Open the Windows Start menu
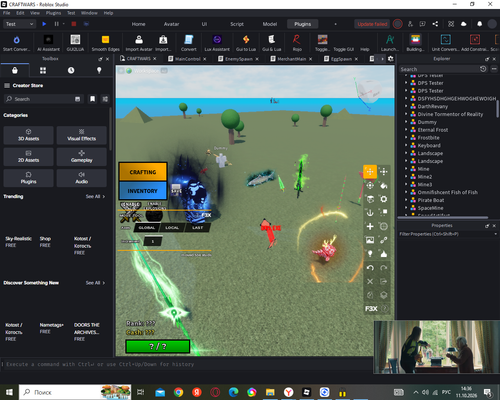Image resolution: width=500 pixels, height=400 pixels. click(x=9, y=392)
